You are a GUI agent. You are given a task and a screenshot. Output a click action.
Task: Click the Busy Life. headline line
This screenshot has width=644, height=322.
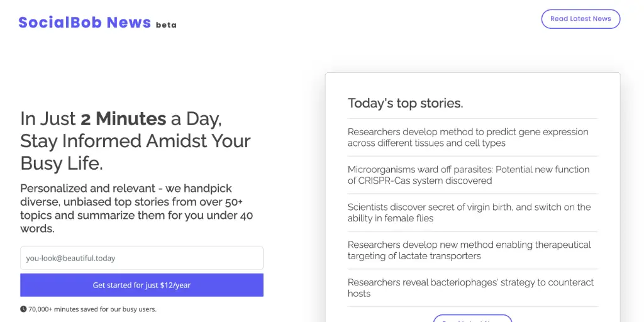[x=62, y=164]
